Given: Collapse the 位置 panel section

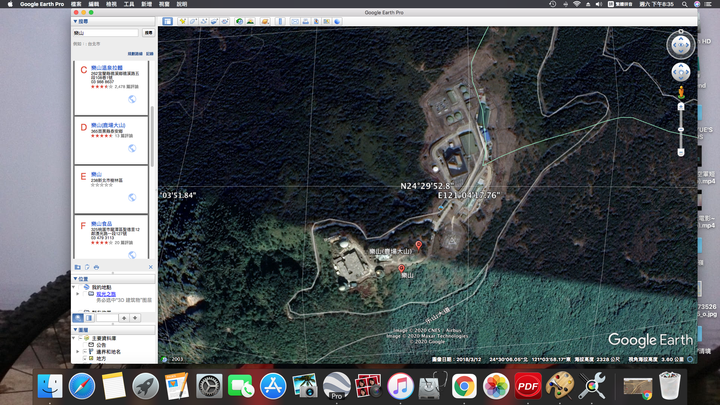Looking at the screenshot, I should 76,278.
